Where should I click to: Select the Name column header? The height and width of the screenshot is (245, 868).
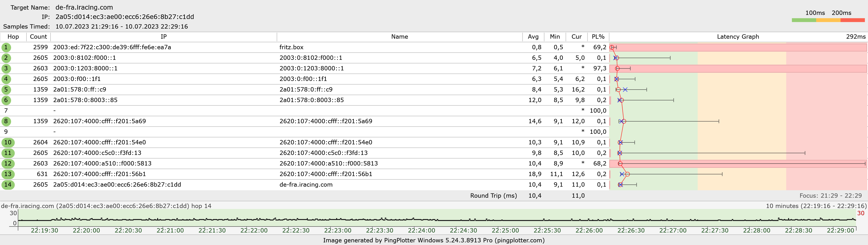399,37
